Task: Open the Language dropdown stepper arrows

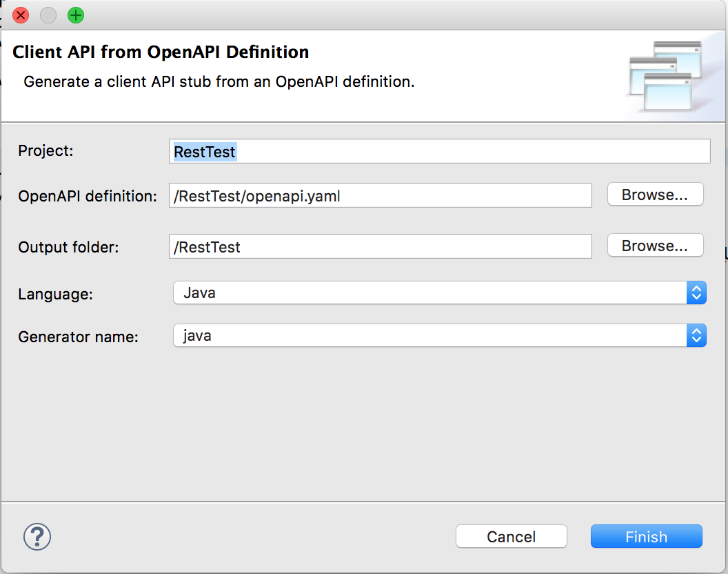Action: tap(696, 293)
